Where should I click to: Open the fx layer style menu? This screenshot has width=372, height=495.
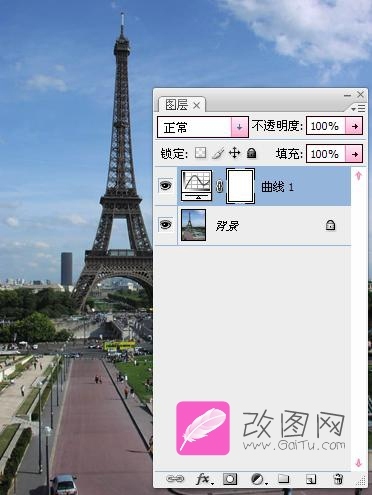pos(203,479)
